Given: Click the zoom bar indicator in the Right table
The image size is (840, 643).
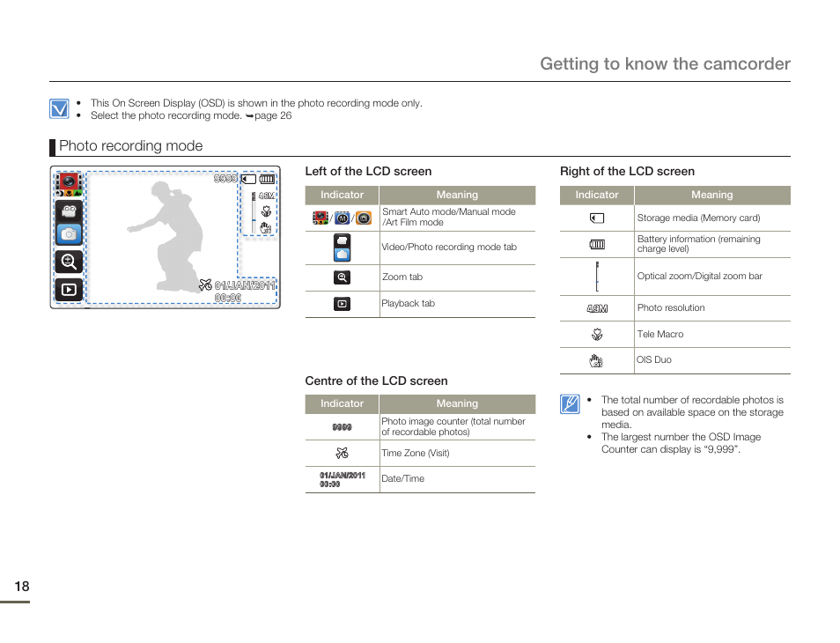Looking at the screenshot, I should pyautogui.click(x=597, y=277).
